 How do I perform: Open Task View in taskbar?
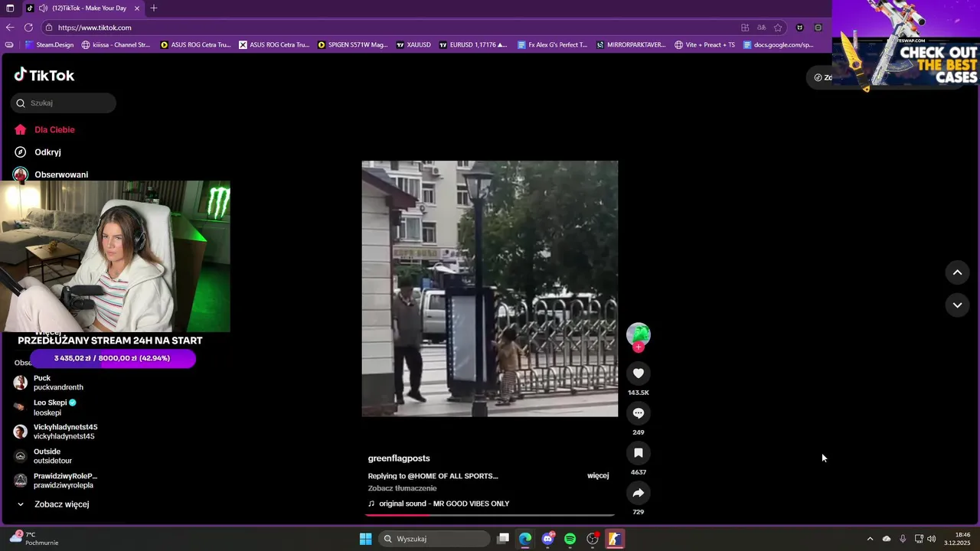click(503, 539)
